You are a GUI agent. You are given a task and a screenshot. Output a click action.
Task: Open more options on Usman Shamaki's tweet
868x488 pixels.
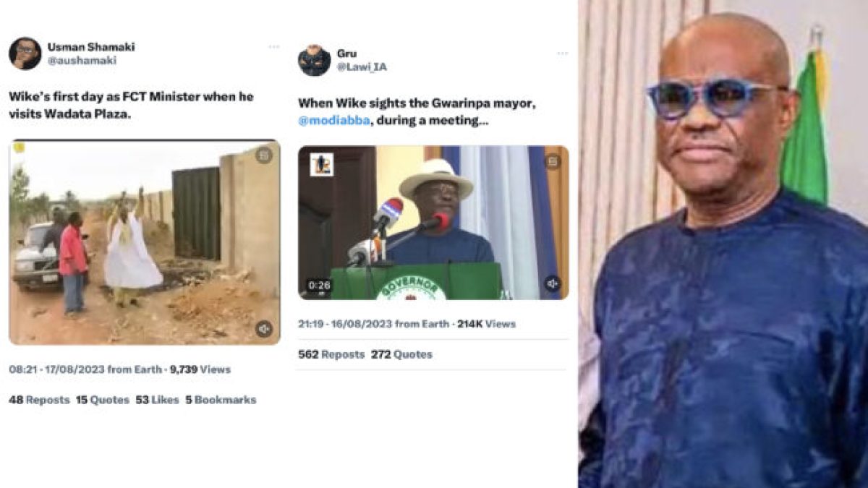click(x=273, y=47)
